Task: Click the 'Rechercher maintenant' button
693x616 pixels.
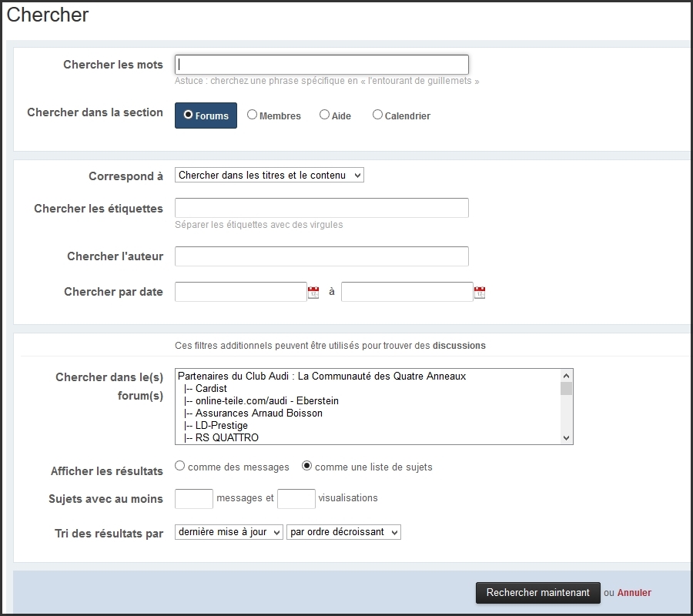Action: (x=538, y=593)
